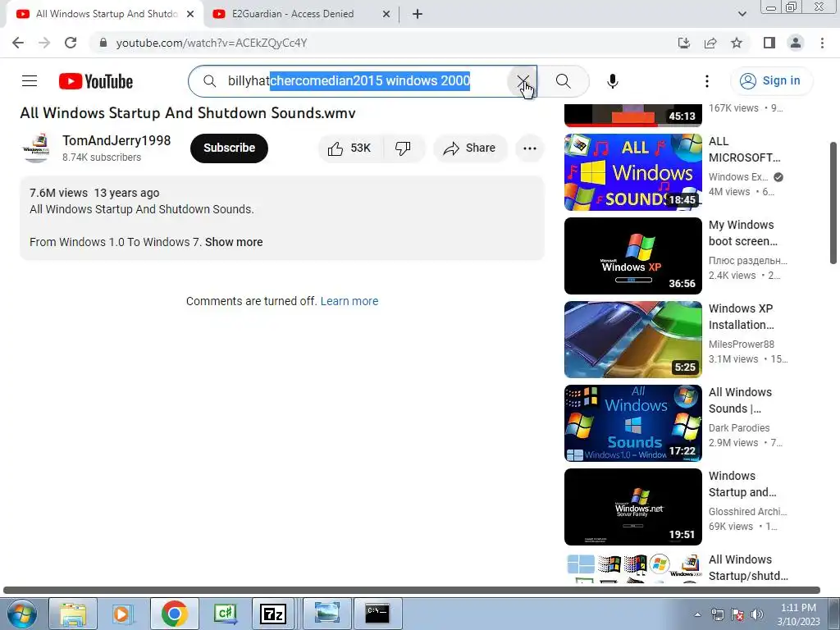Open partially visible 45:13 video thumbnail

pos(632,115)
